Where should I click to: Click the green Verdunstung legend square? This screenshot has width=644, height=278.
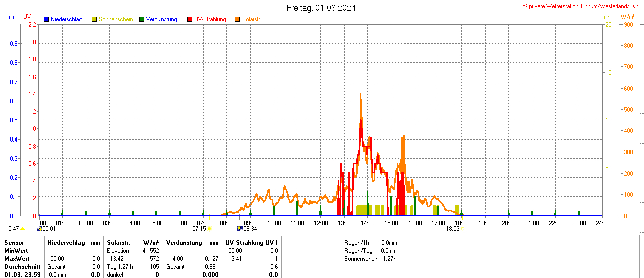[142, 19]
